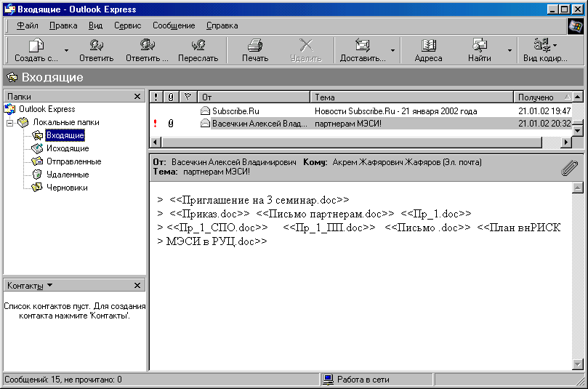Click the Работа в сети status icon
This screenshot has height=389, width=588.
click(328, 380)
